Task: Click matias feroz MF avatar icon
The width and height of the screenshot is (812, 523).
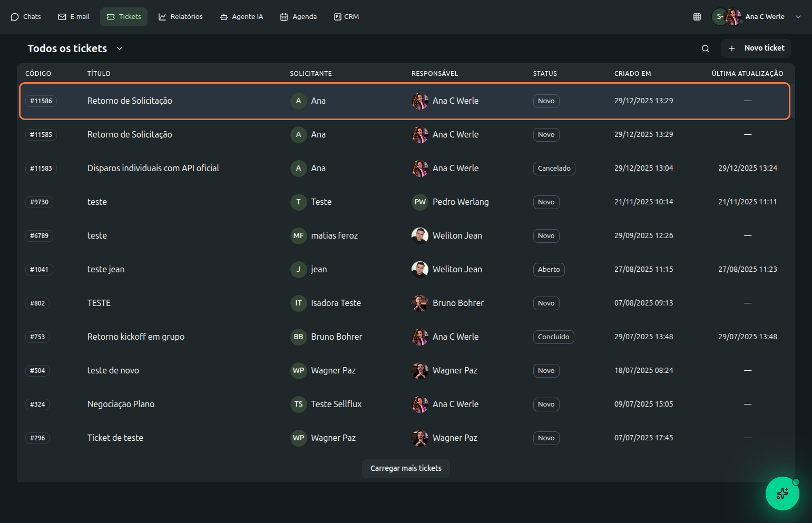Action: point(298,236)
